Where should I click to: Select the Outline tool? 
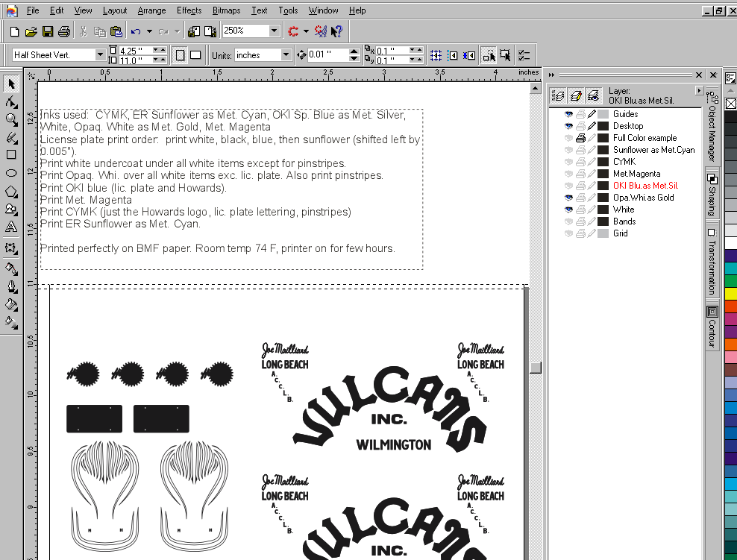click(11, 286)
